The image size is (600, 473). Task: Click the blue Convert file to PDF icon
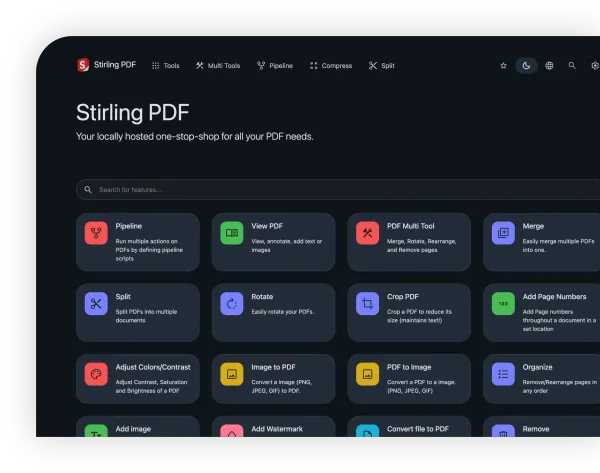click(367, 431)
